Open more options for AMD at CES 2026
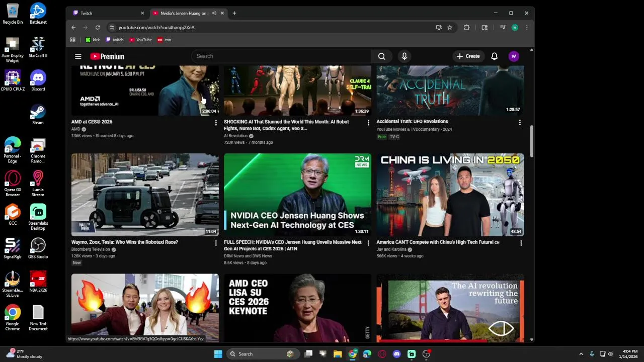 point(216,123)
